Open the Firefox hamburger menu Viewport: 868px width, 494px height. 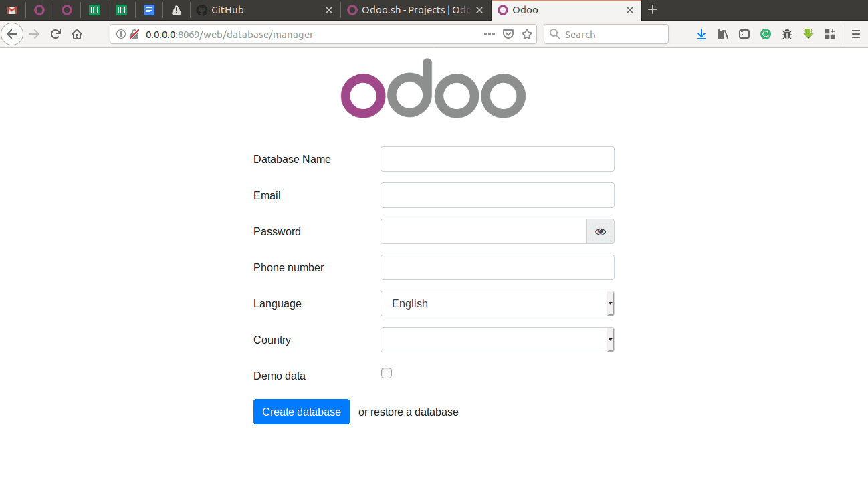click(857, 33)
